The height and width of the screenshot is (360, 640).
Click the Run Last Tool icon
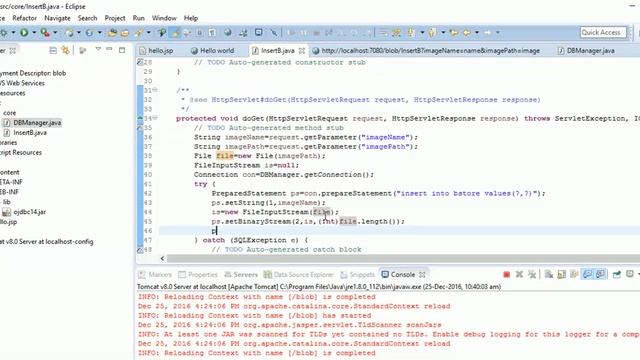pos(45,33)
